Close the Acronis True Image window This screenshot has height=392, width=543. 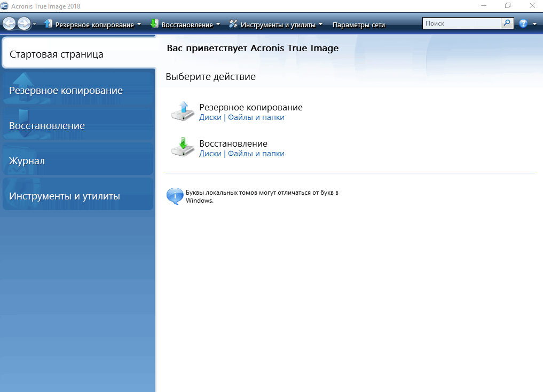[532, 5]
